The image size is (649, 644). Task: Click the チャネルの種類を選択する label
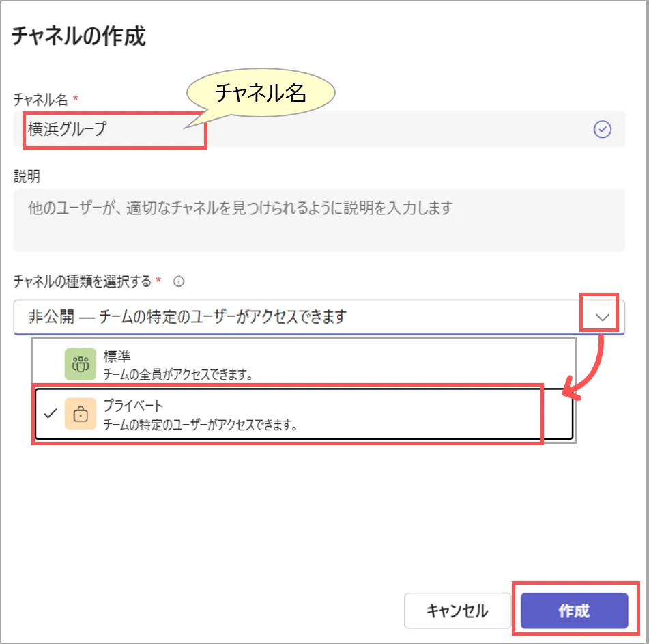pos(82,281)
